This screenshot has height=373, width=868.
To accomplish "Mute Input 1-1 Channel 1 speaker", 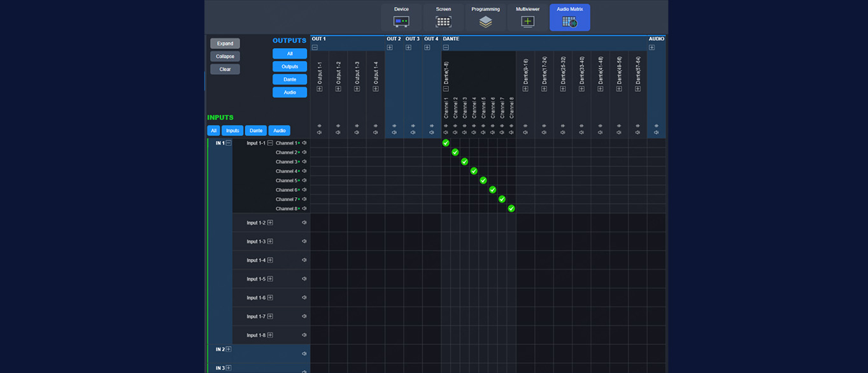I will coord(304,143).
